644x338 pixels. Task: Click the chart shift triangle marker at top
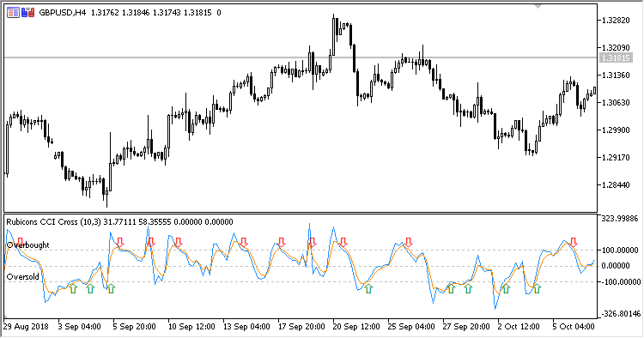(538, 6)
